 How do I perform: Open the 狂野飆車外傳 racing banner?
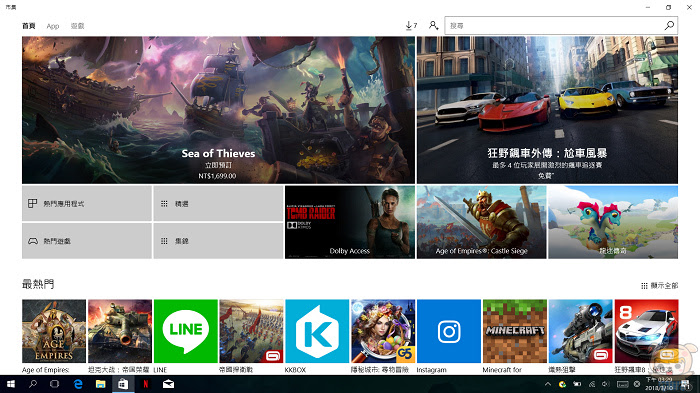[x=547, y=110]
